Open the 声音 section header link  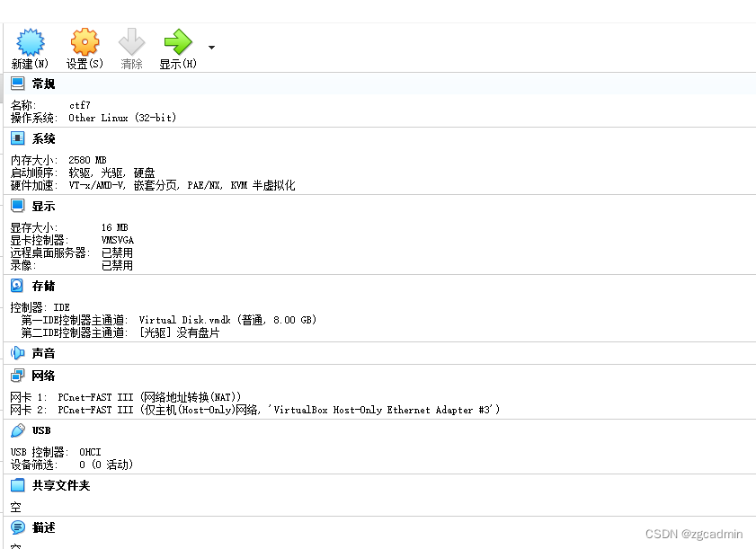43,353
